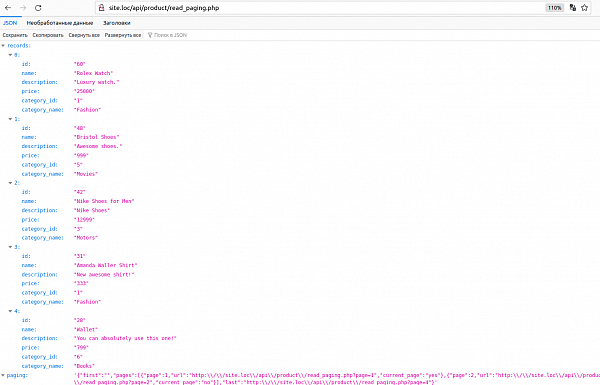Click the category_id key of Nike Shoes record

[39, 229]
